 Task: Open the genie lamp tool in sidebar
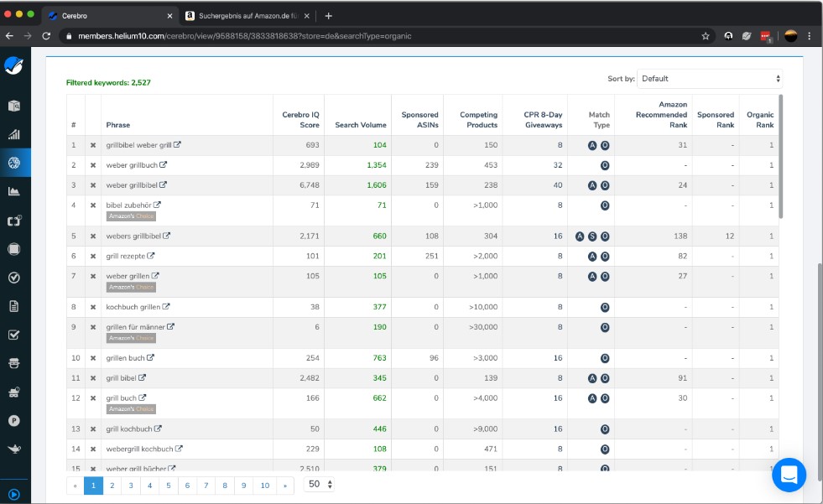tap(14, 449)
